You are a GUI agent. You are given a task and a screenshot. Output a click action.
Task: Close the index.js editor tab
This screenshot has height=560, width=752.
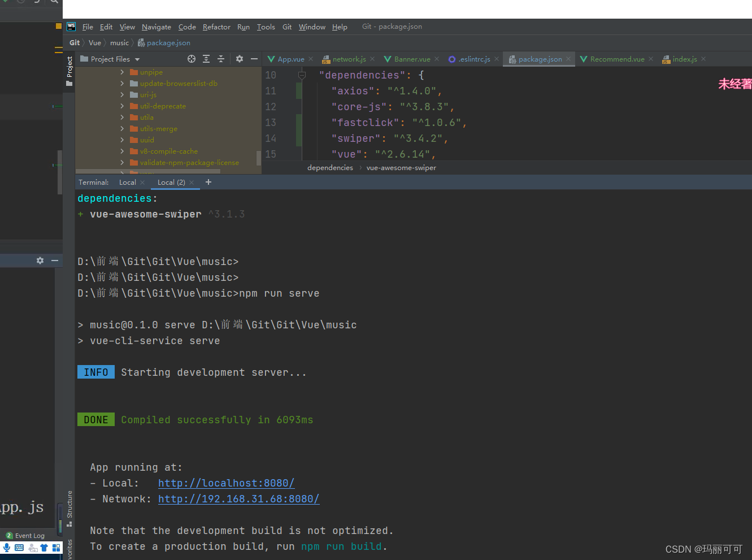pyautogui.click(x=703, y=59)
